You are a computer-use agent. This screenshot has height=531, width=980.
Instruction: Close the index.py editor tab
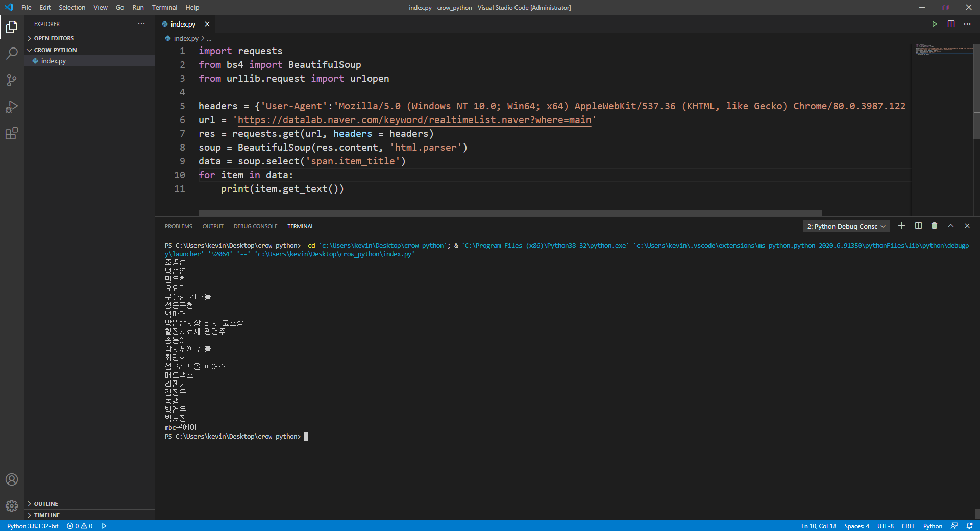pos(207,24)
